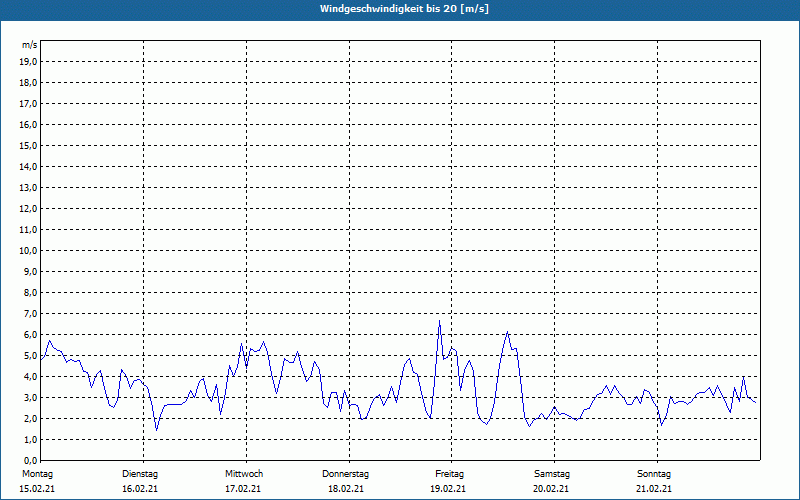
Task: Click the 17,0 y-axis label
Action: 28,104
